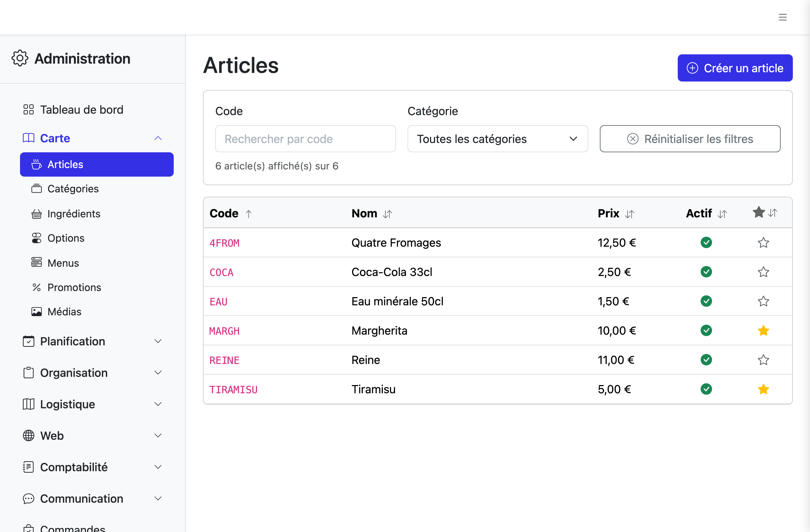Unfavorite the Margherita article star
This screenshot has height=532, width=810.
764,331
